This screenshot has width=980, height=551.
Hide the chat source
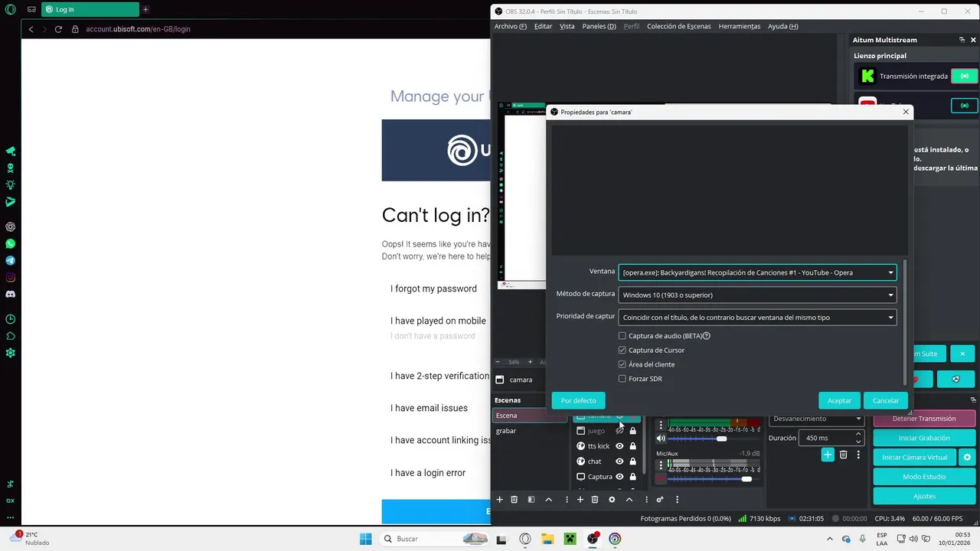[620, 461]
